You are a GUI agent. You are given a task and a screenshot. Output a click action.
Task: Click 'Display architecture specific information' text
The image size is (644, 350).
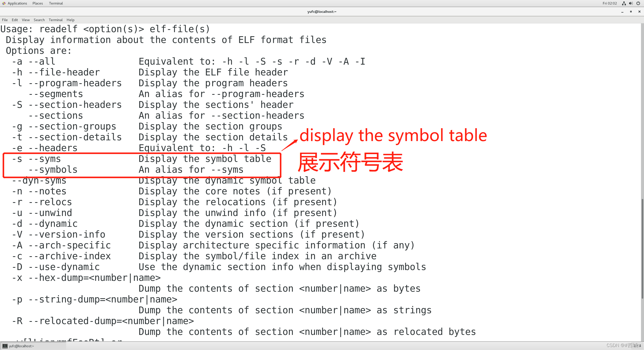[x=277, y=245]
